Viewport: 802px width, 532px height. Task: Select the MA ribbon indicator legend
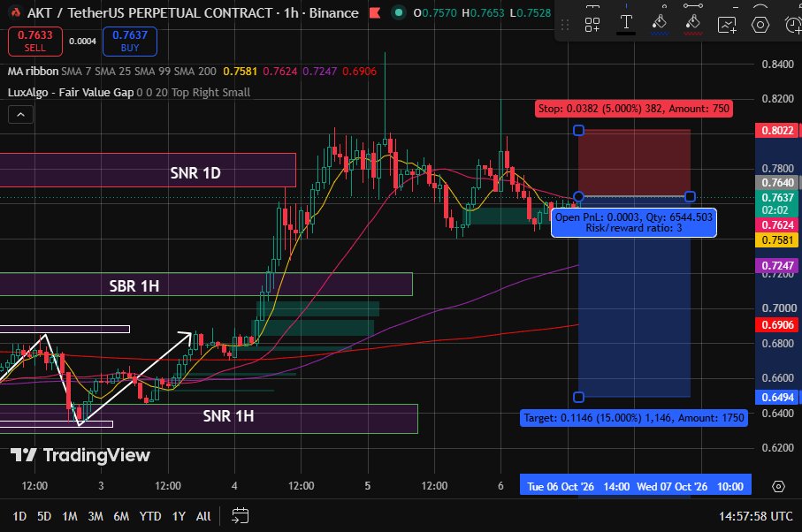[x=34, y=71]
